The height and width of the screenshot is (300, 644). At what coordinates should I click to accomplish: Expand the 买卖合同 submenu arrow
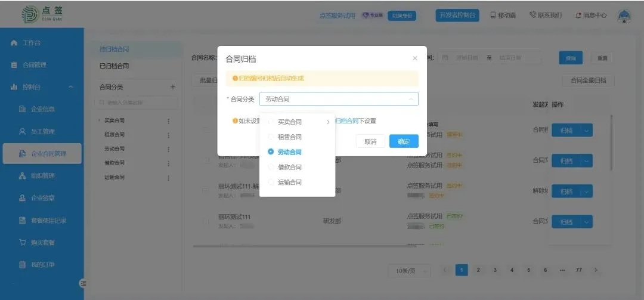(327, 122)
